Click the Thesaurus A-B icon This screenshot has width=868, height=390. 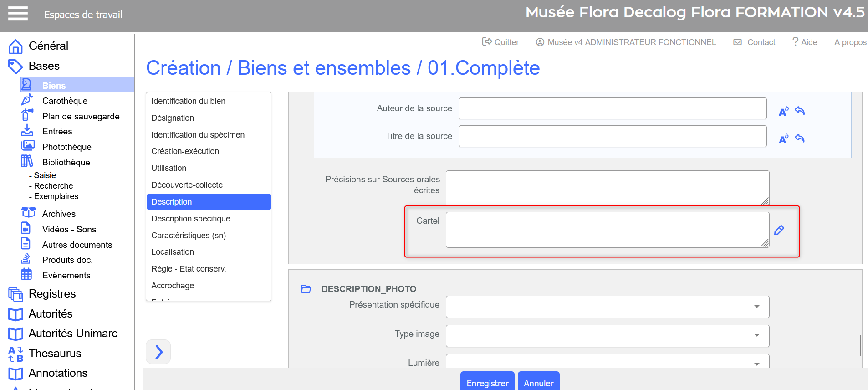click(x=16, y=354)
